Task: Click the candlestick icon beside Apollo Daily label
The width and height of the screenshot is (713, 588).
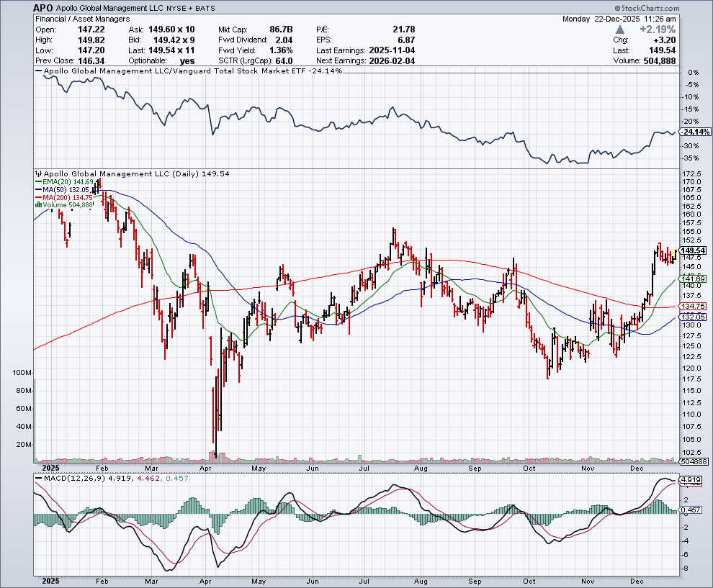Action: click(x=39, y=173)
